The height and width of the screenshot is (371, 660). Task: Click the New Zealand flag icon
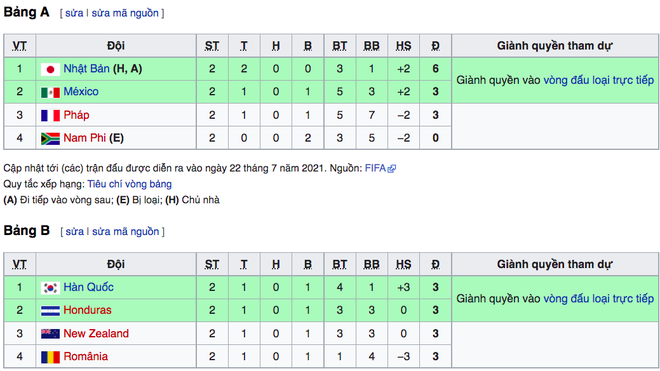click(50, 334)
